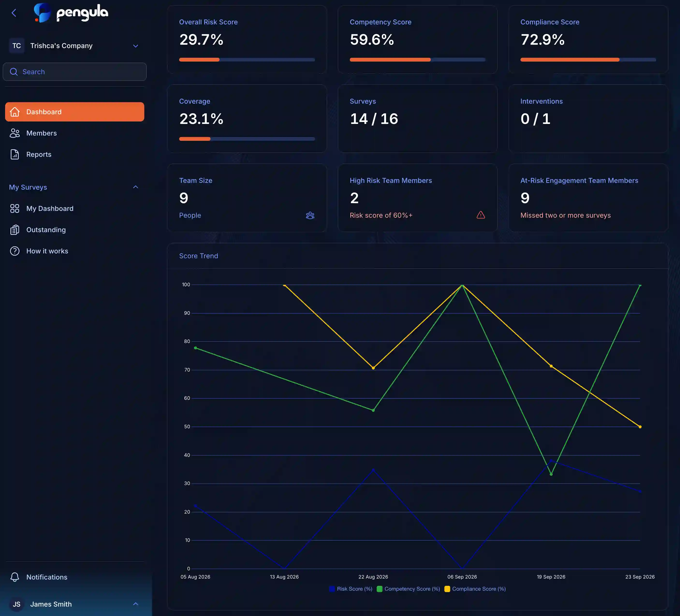
Task: Click the Surveys 14 / 16 value
Action: [x=374, y=119]
